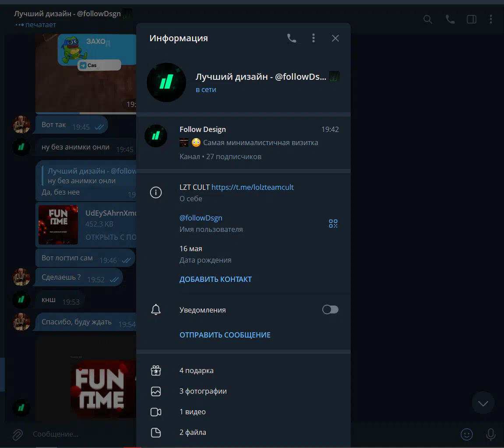Click the @followDsgn username link
Viewport: 504px width, 448px height.
[201, 218]
